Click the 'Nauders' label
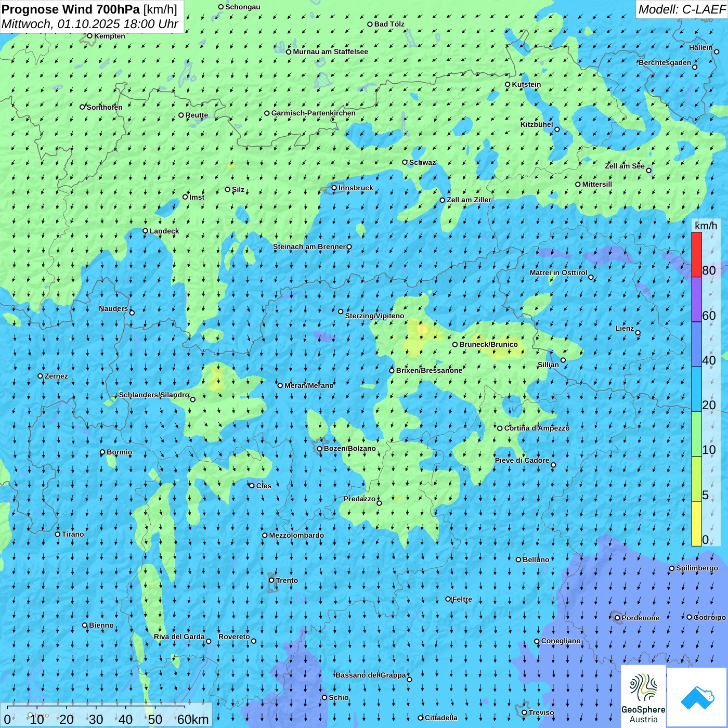This screenshot has width=728, height=728. click(113, 308)
